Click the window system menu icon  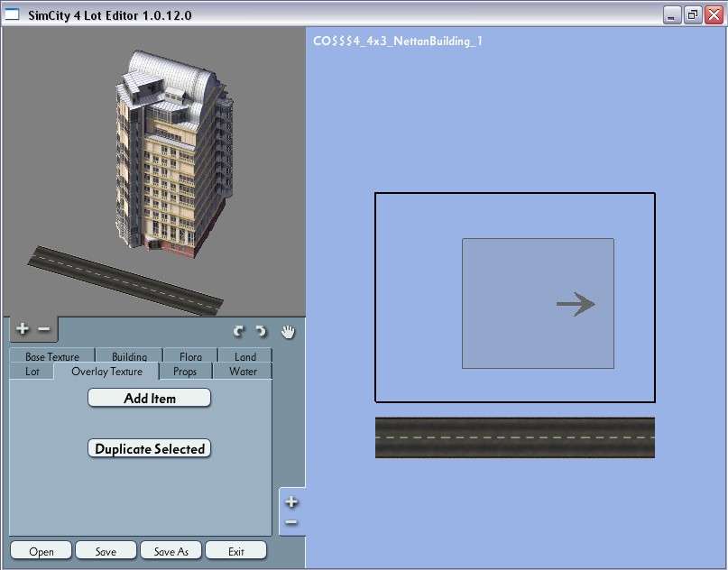(12, 14)
